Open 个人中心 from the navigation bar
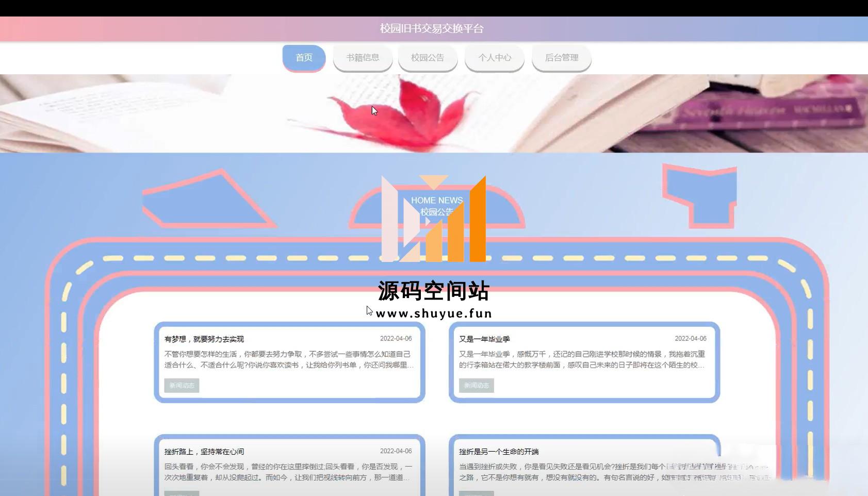 click(494, 58)
